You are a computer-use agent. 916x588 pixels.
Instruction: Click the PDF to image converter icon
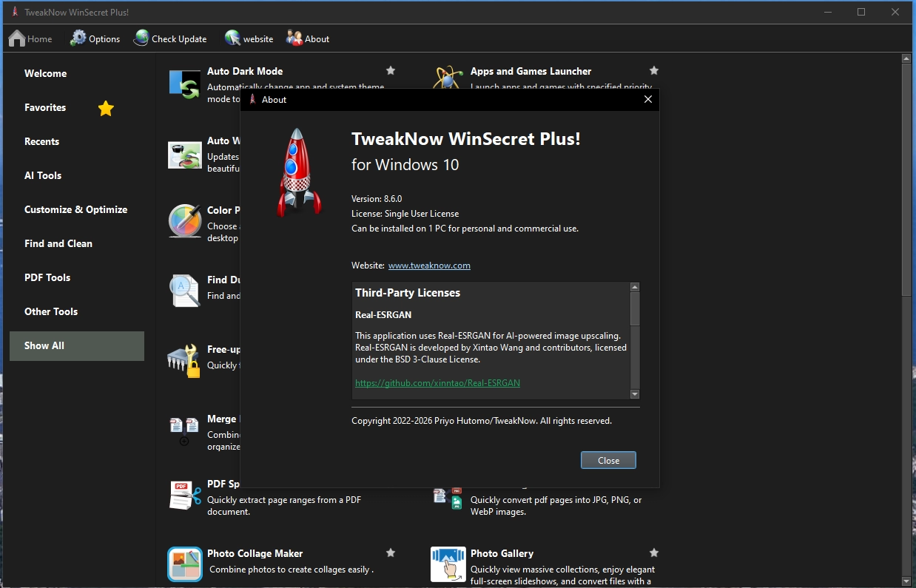point(448,499)
